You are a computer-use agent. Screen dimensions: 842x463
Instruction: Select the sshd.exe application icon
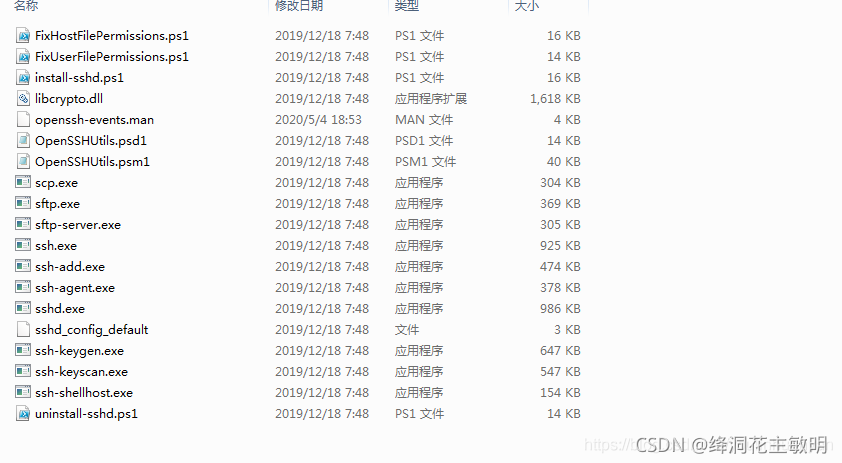[23, 308]
